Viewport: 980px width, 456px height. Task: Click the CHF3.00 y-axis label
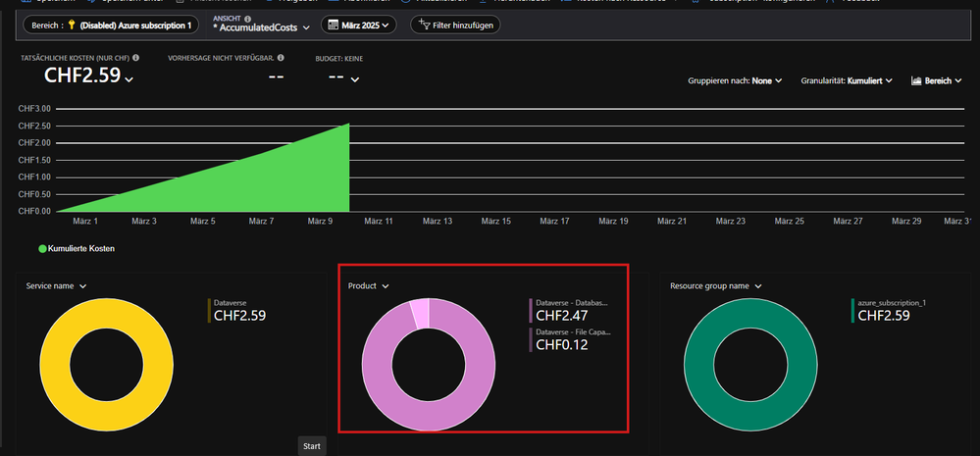[35, 109]
